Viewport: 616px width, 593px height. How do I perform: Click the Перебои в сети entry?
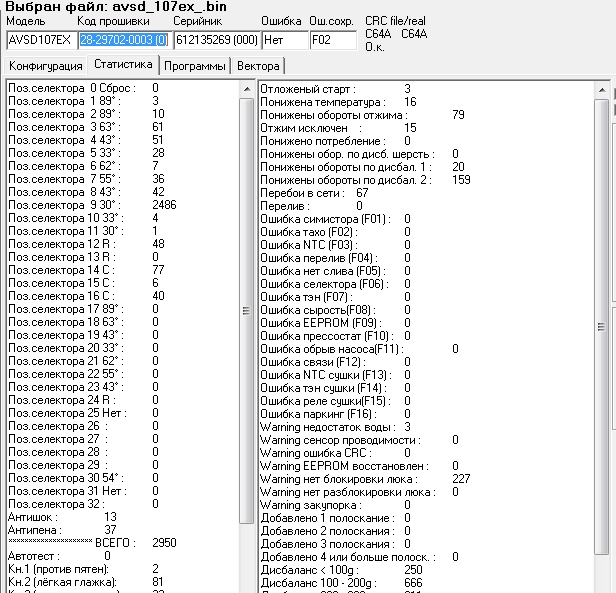click(x=314, y=192)
